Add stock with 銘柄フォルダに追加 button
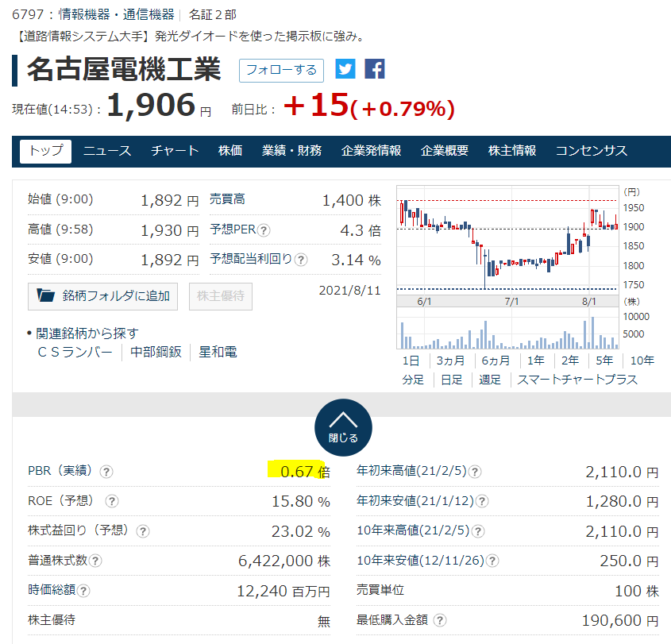The width and height of the screenshot is (671, 644). click(102, 296)
